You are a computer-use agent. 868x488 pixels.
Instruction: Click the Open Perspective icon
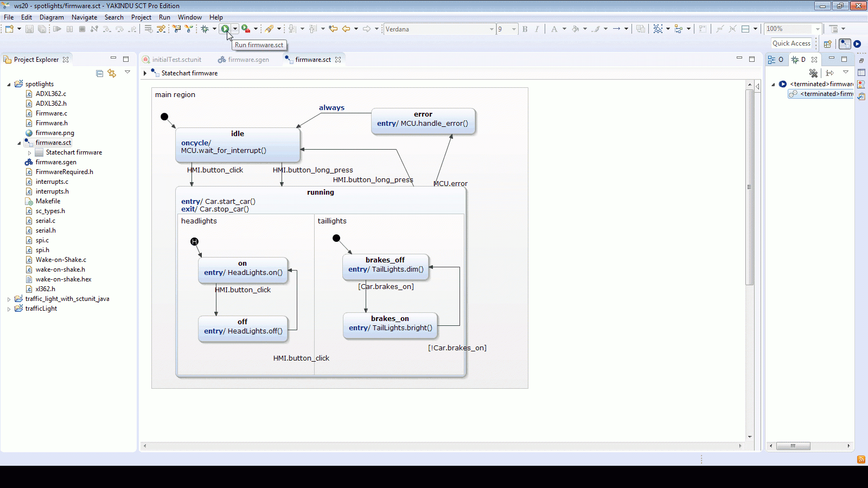[x=827, y=44]
